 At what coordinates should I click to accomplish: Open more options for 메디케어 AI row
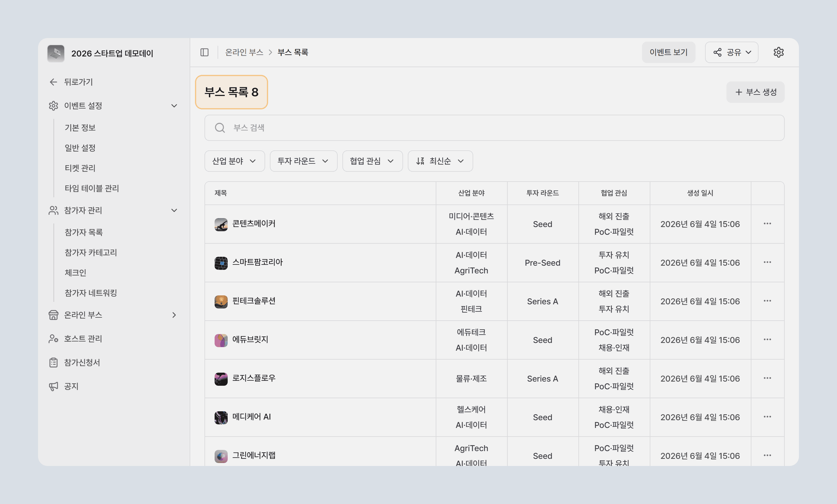[x=767, y=417]
